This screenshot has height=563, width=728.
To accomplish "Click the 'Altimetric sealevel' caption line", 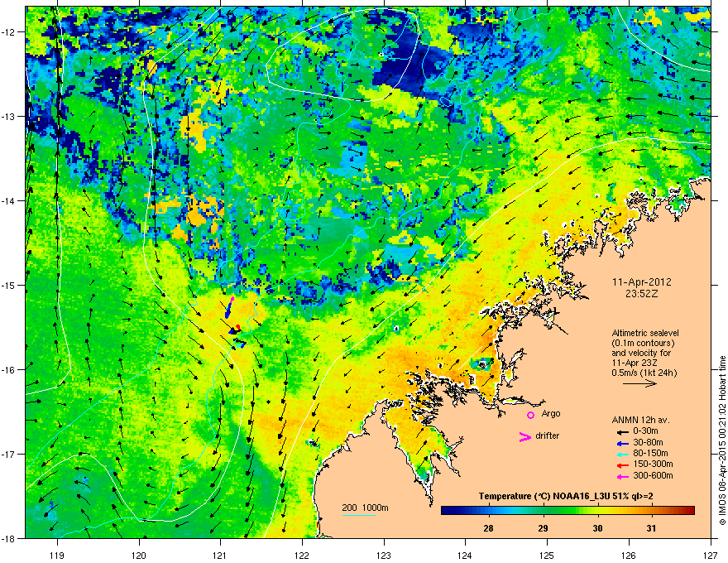I will 645,333.
